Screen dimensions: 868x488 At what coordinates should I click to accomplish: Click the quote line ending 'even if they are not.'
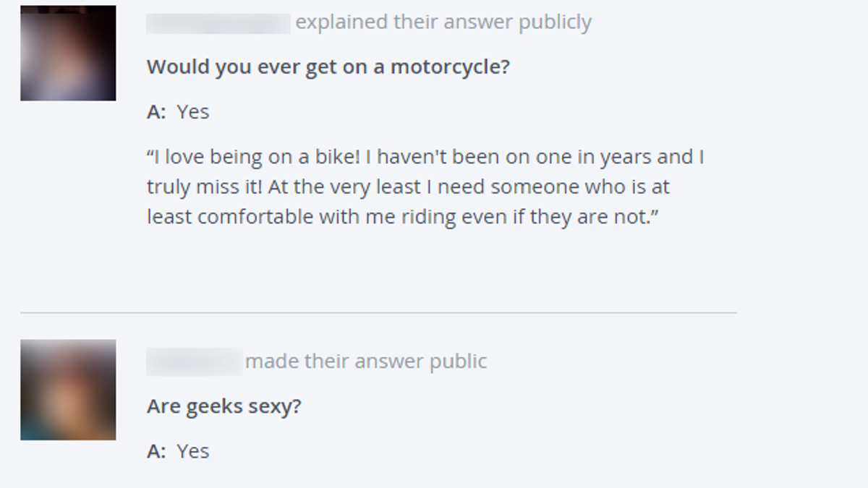click(405, 218)
